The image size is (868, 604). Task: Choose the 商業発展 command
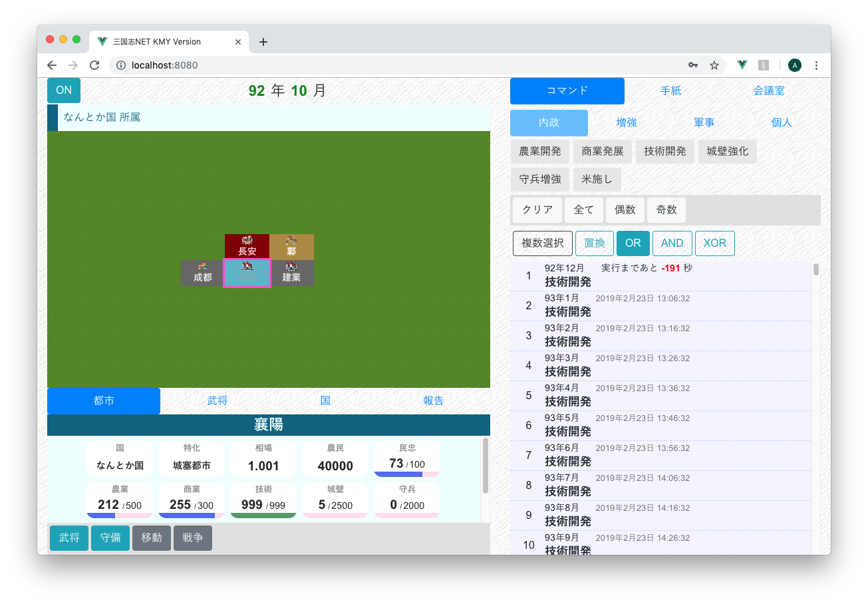coord(603,152)
